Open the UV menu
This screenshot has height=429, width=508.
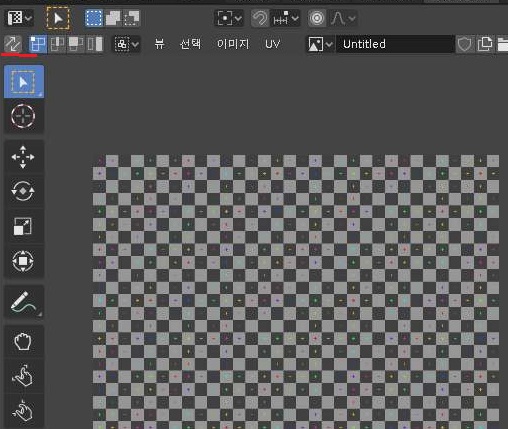[273, 44]
